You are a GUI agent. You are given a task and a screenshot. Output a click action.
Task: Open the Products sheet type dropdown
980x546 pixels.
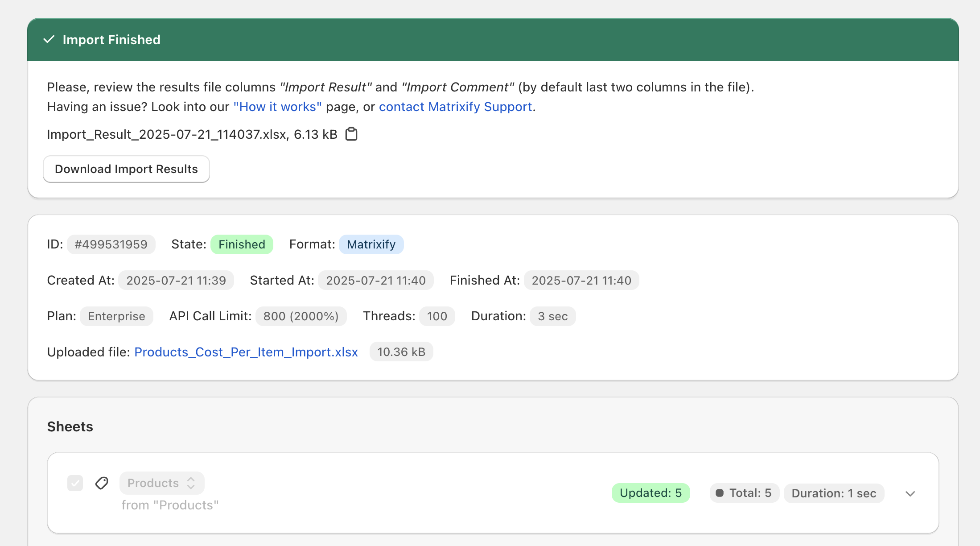pos(162,483)
